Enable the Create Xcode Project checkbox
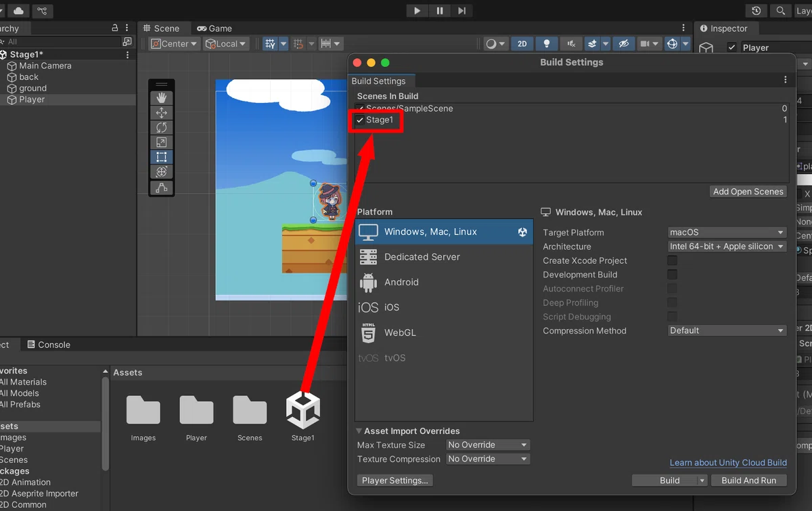The width and height of the screenshot is (812, 511). click(673, 261)
